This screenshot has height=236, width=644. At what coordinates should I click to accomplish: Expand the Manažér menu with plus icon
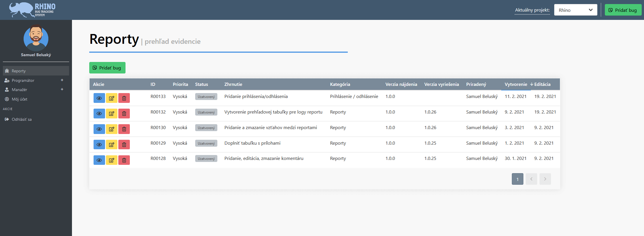(x=62, y=89)
